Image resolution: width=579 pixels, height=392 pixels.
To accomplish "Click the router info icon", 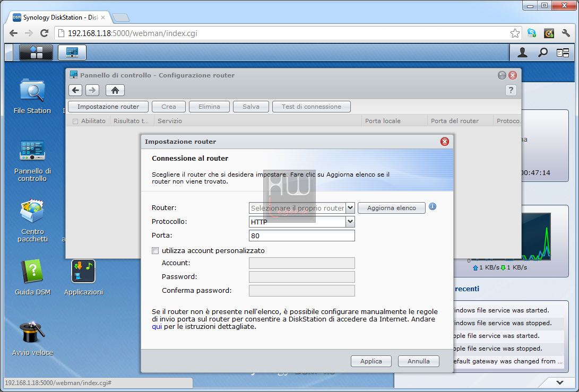I will [433, 207].
